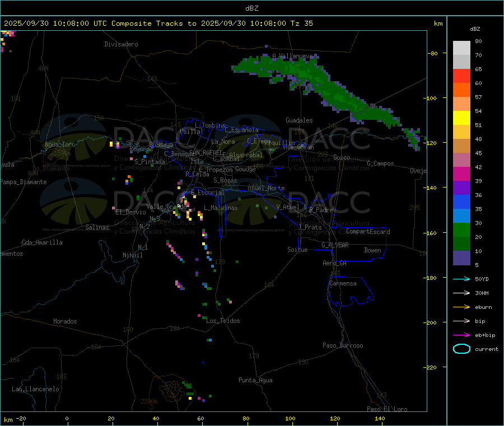Click the magenta eb+bip arrow symbol
Image resolution: width=504 pixels, height=426 pixels.
coord(461,335)
